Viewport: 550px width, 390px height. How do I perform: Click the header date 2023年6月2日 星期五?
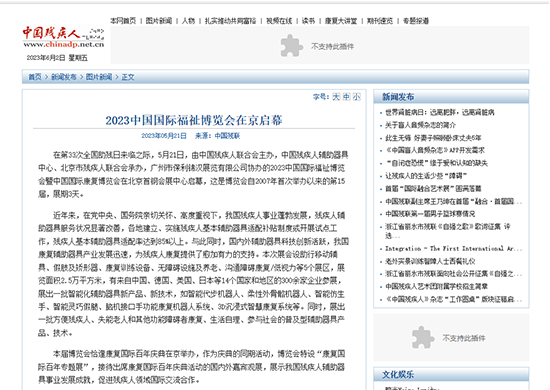click(57, 58)
